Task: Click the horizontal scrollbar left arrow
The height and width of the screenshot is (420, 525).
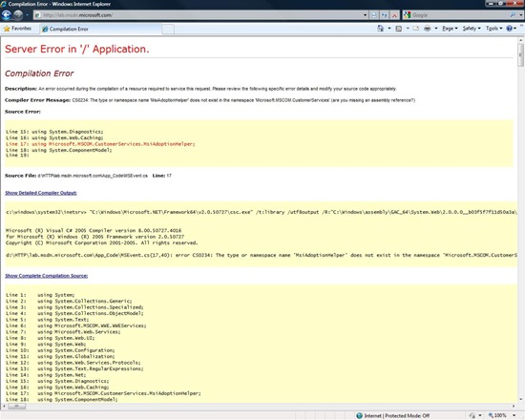Action: (4, 407)
